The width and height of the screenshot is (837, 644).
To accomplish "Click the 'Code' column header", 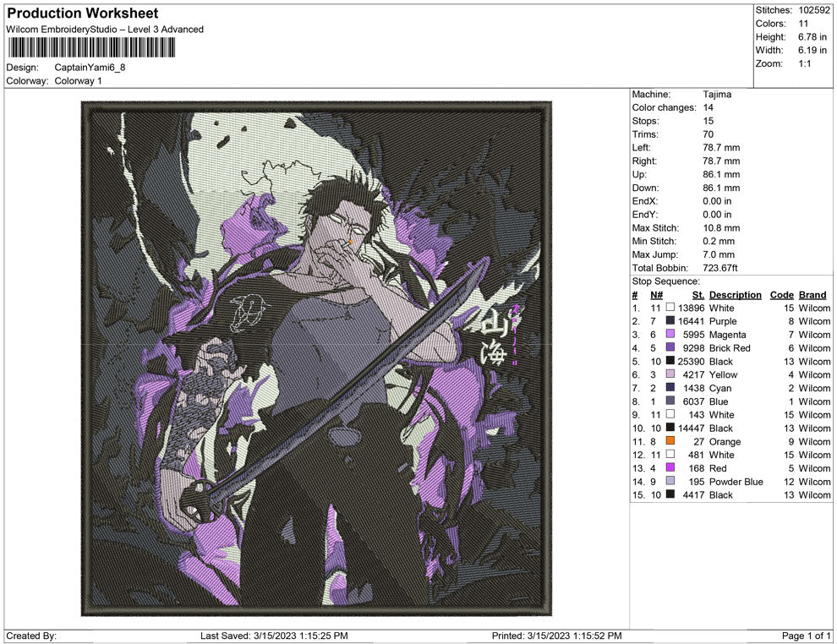I will (781, 295).
